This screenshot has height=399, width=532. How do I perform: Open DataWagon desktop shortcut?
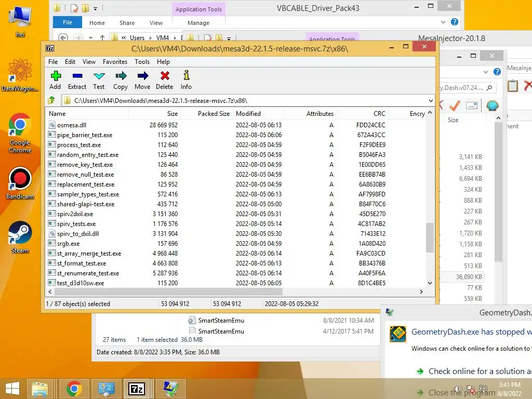(20, 75)
